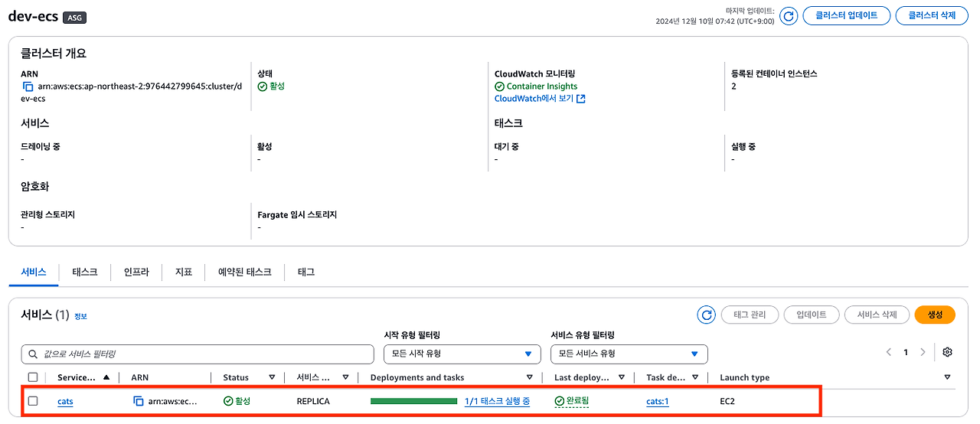The height and width of the screenshot is (424, 980).
Task: Open the 예약된 태스크 tab
Action: (245, 272)
